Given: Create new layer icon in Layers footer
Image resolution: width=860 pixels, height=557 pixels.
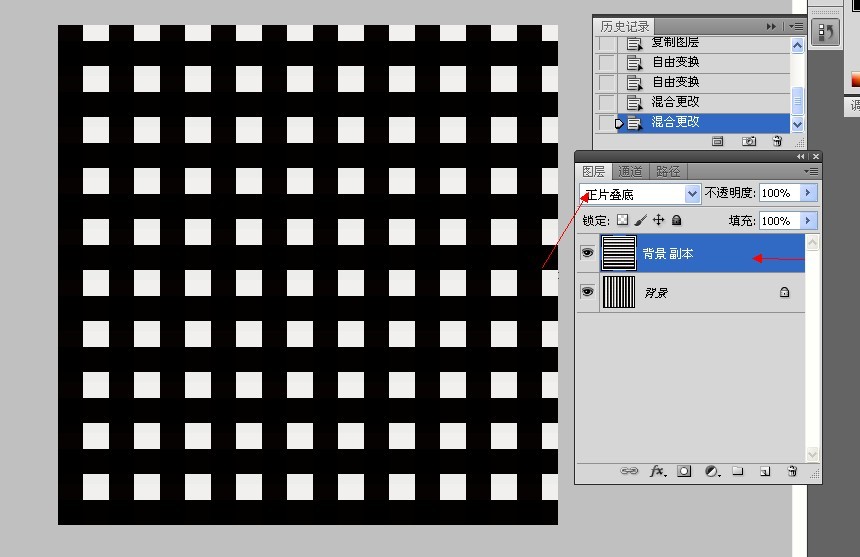Looking at the screenshot, I should (x=765, y=471).
